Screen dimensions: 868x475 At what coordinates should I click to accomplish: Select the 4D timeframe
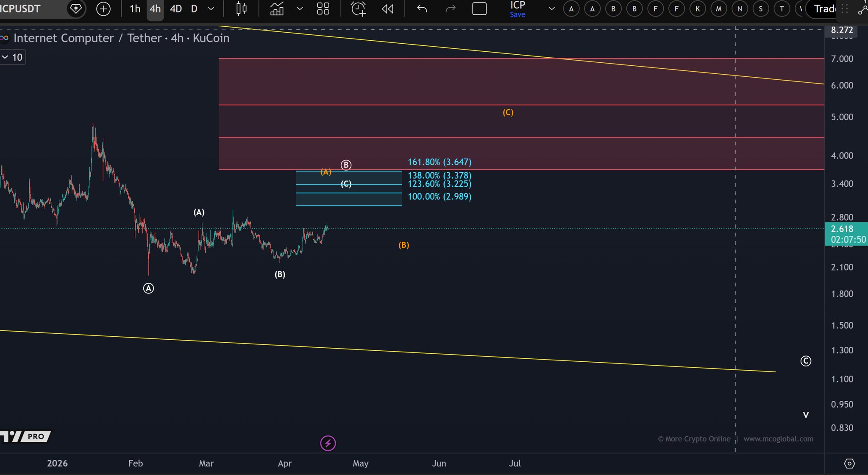pyautogui.click(x=175, y=8)
